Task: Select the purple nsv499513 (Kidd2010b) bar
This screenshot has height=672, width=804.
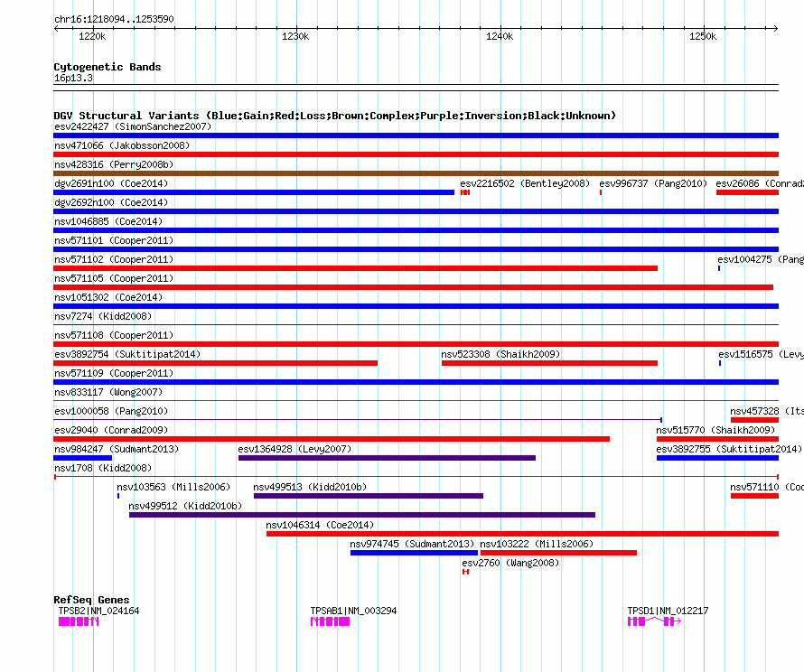Action: tap(369, 496)
